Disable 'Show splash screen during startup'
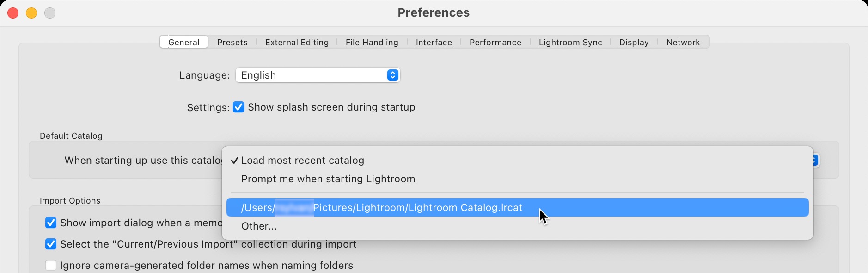 coord(238,107)
